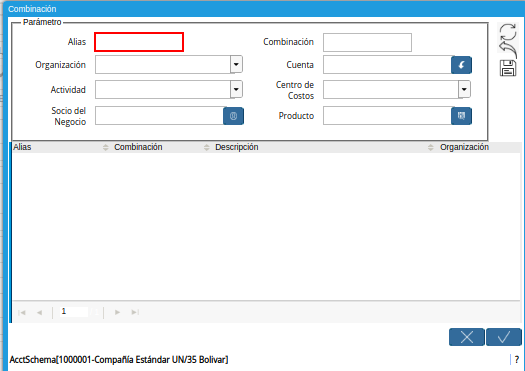Click the Combinación window title
This screenshot has width=525, height=371.
[x=32, y=9]
